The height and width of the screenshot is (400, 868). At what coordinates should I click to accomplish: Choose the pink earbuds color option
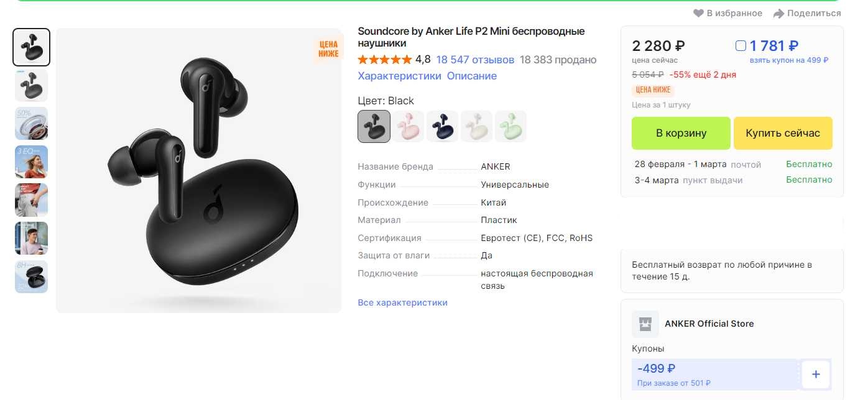tap(409, 127)
